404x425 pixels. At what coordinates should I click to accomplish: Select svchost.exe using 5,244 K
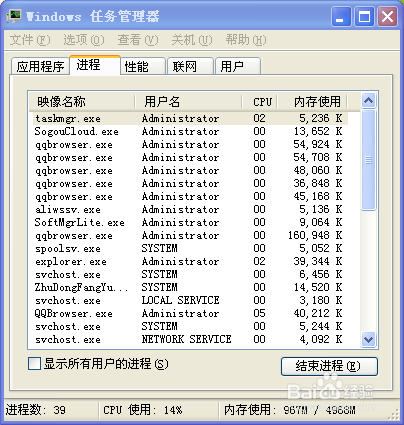pyautogui.click(x=191, y=326)
